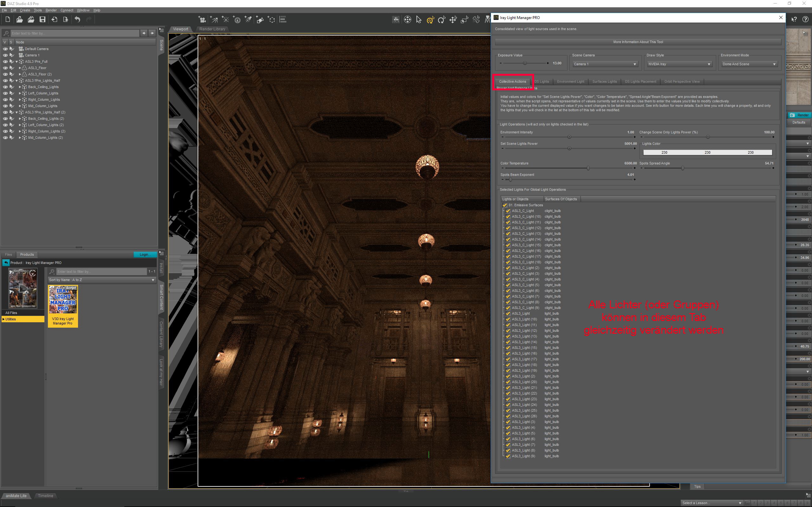This screenshot has width=812, height=507.
Task: Click the Create New Camera icon
Action: [202, 19]
